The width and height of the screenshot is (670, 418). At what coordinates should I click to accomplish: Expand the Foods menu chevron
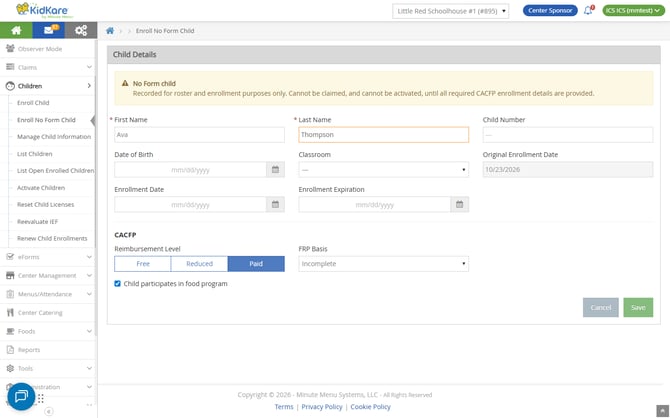89,331
